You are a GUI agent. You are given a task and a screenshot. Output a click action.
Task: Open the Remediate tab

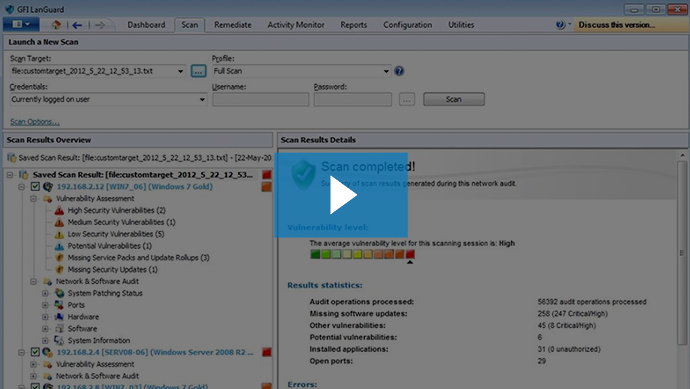tap(233, 25)
